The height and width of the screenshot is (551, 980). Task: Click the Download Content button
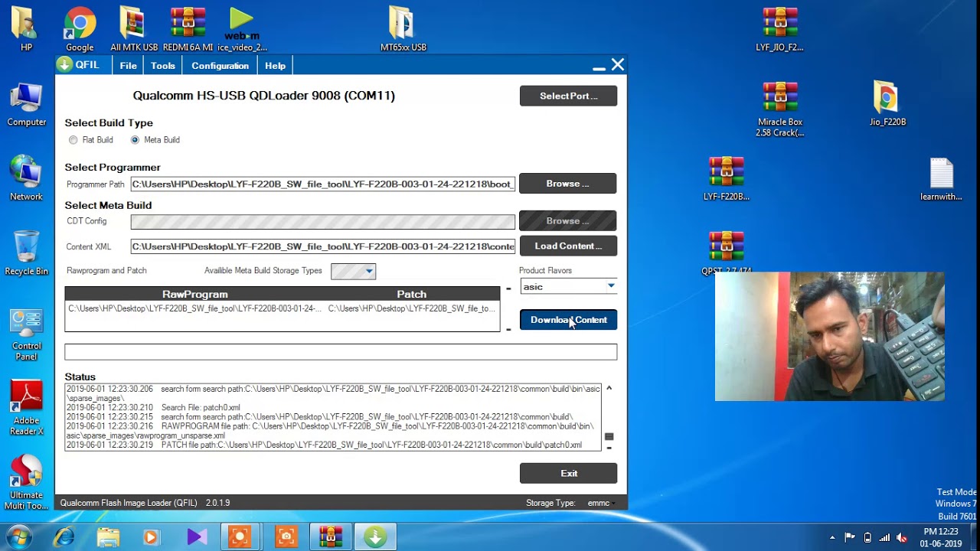pos(568,320)
